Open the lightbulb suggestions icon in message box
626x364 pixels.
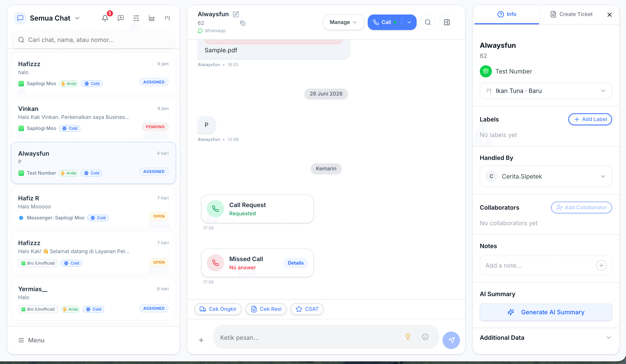point(408,337)
